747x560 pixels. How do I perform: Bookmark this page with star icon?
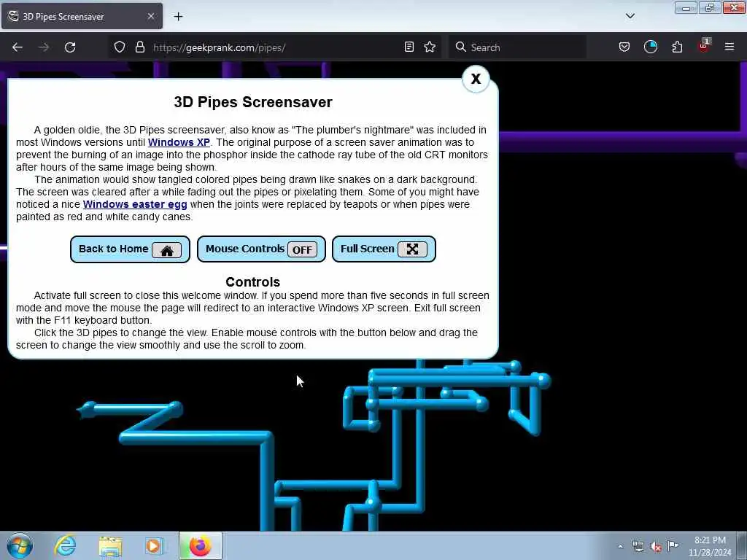(x=430, y=47)
